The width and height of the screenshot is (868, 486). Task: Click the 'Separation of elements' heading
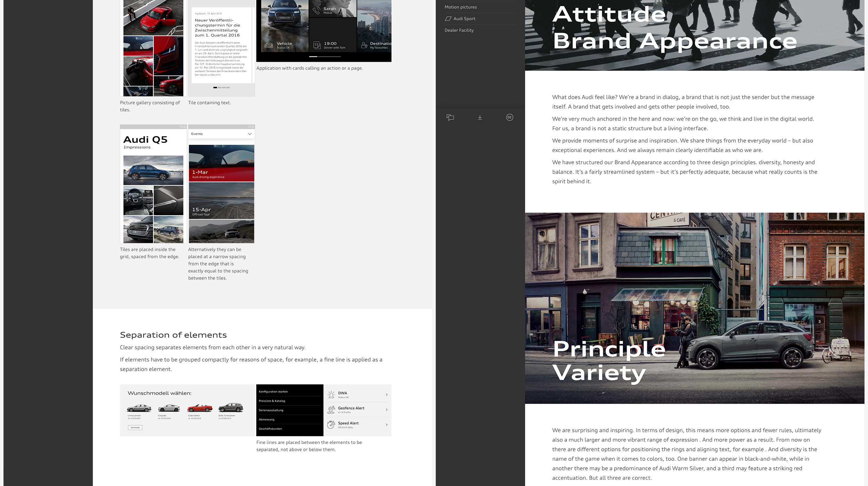click(173, 335)
